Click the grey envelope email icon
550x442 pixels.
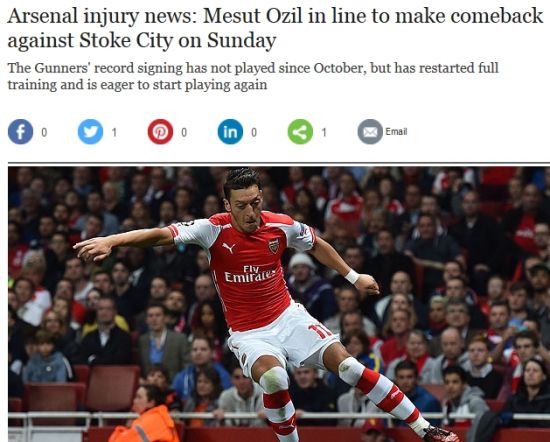click(x=370, y=132)
